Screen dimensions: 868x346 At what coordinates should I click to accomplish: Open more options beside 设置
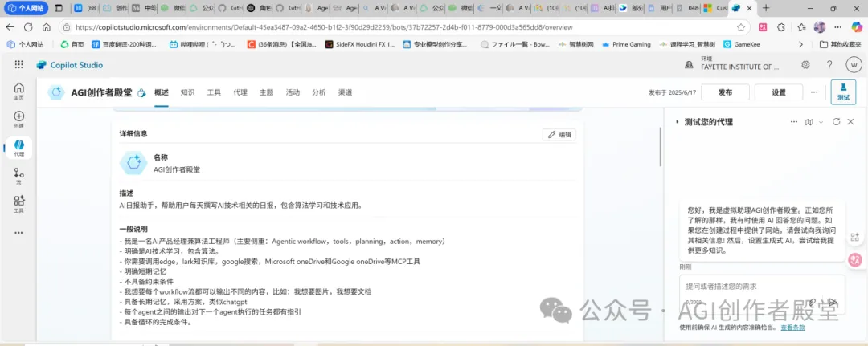(813, 92)
